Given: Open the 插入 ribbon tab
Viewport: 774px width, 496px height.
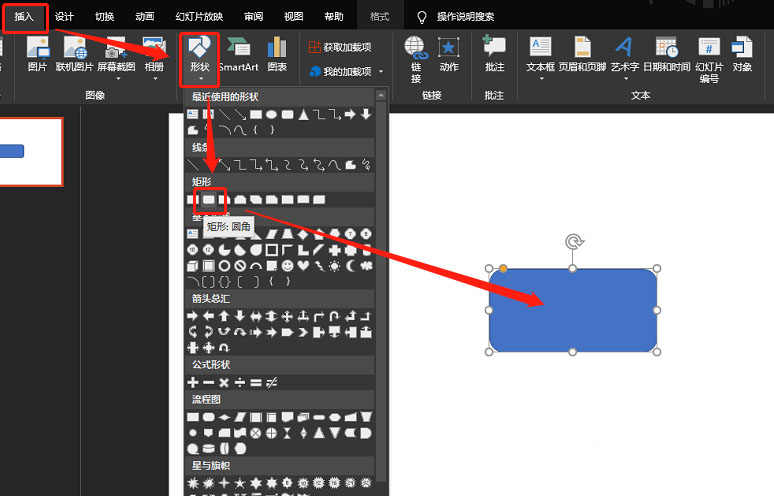Looking at the screenshot, I should coord(24,17).
